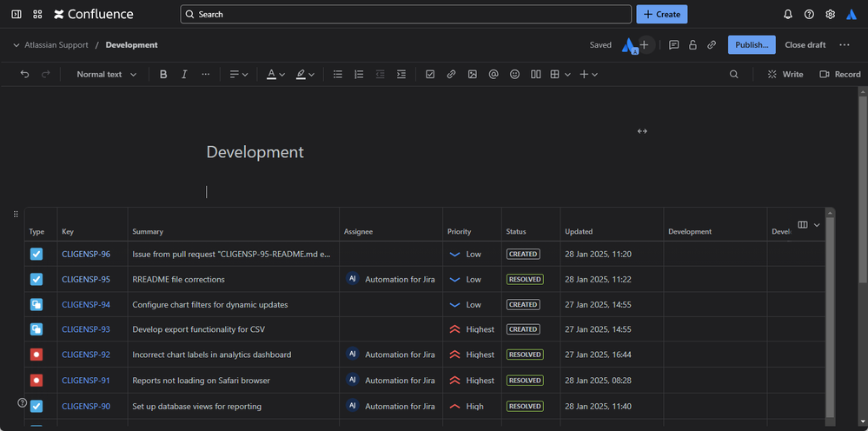Open the CLIGENSP-96 issue link
The height and width of the screenshot is (431, 868).
click(86, 255)
